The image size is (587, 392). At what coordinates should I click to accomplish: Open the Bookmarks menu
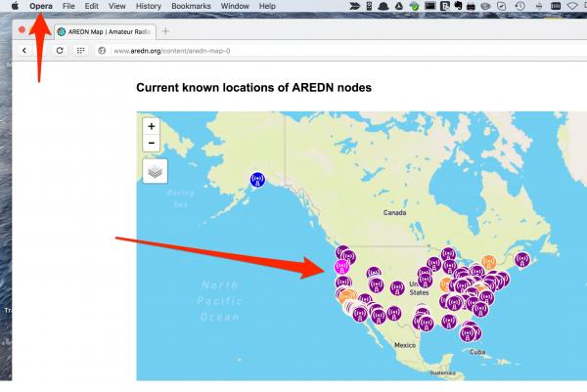[x=191, y=6]
